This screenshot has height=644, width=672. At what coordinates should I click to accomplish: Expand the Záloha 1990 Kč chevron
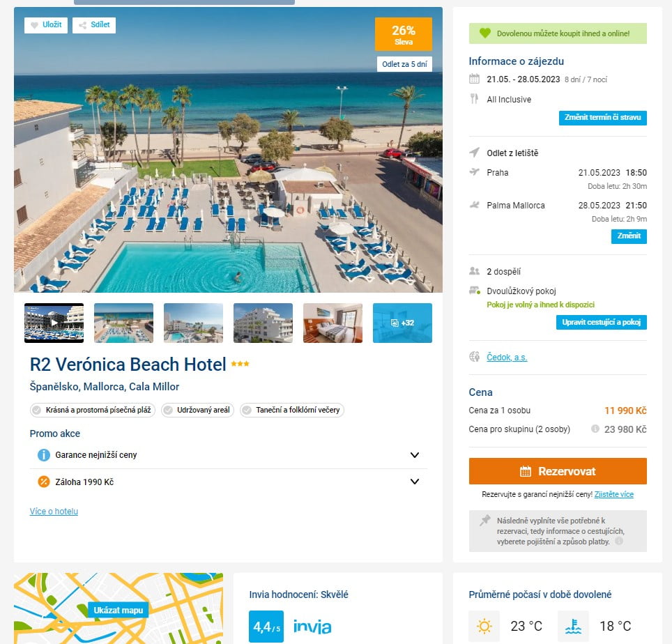[415, 482]
